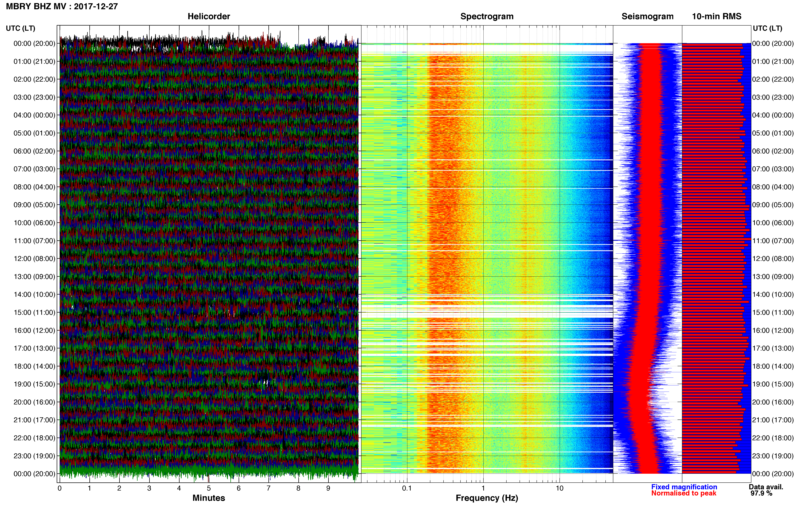Image resolution: width=812 pixels, height=508 pixels.
Task: Click minute tick label '9' on helicorder axis
Action: coord(328,488)
